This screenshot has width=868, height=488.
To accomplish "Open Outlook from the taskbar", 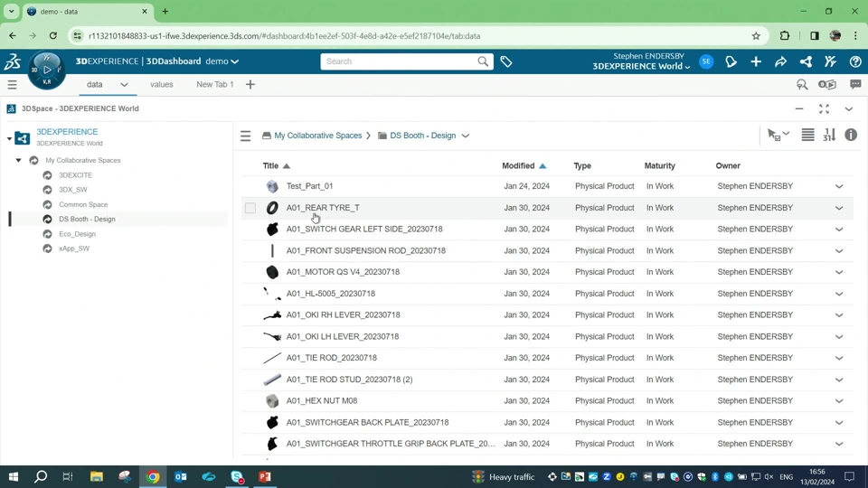I will [x=181, y=476].
